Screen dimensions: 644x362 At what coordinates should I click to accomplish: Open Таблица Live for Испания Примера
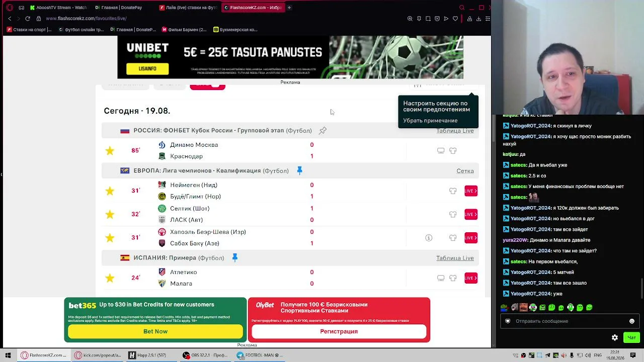pyautogui.click(x=455, y=258)
